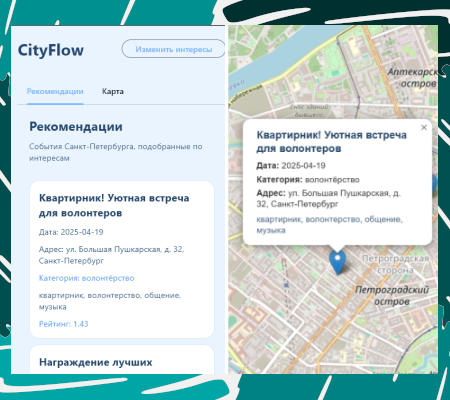Click Категория: волонтёрство in the event card
This screenshot has height=400, width=450.
point(86,278)
